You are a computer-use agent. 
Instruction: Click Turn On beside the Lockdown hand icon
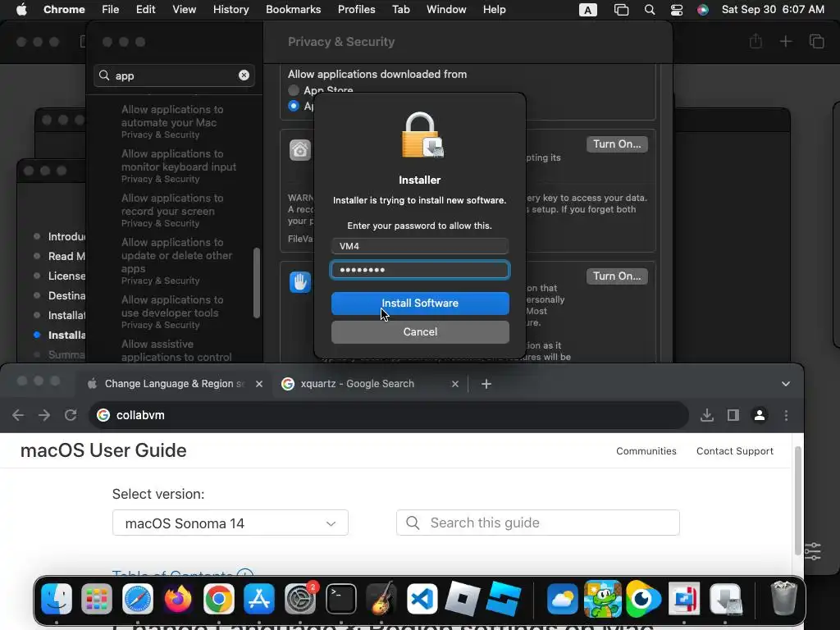pos(617,276)
